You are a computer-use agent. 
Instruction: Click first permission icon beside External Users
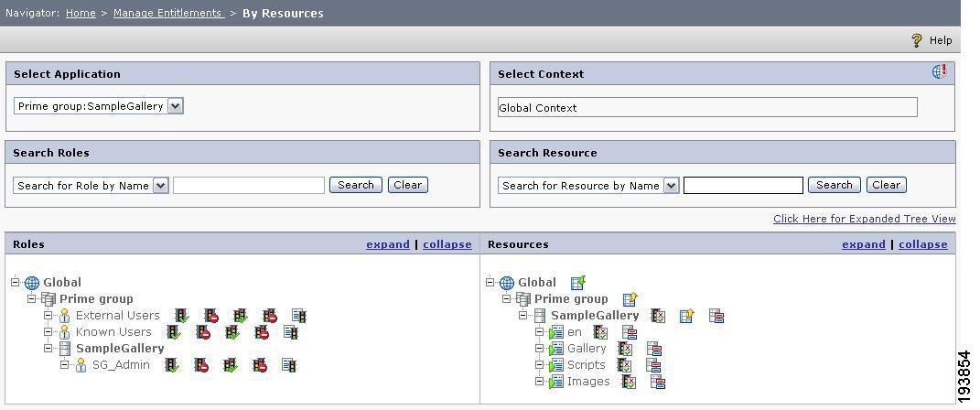pos(182,316)
